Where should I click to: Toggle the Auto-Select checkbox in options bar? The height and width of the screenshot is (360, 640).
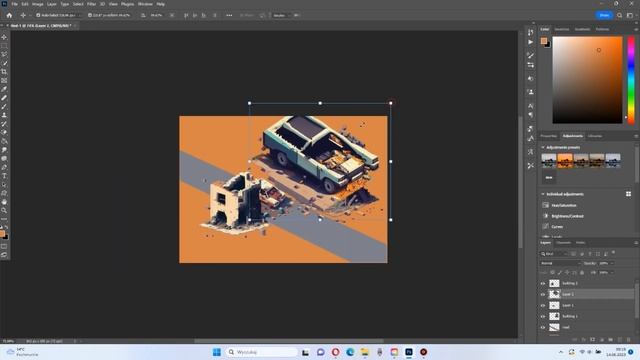38,15
